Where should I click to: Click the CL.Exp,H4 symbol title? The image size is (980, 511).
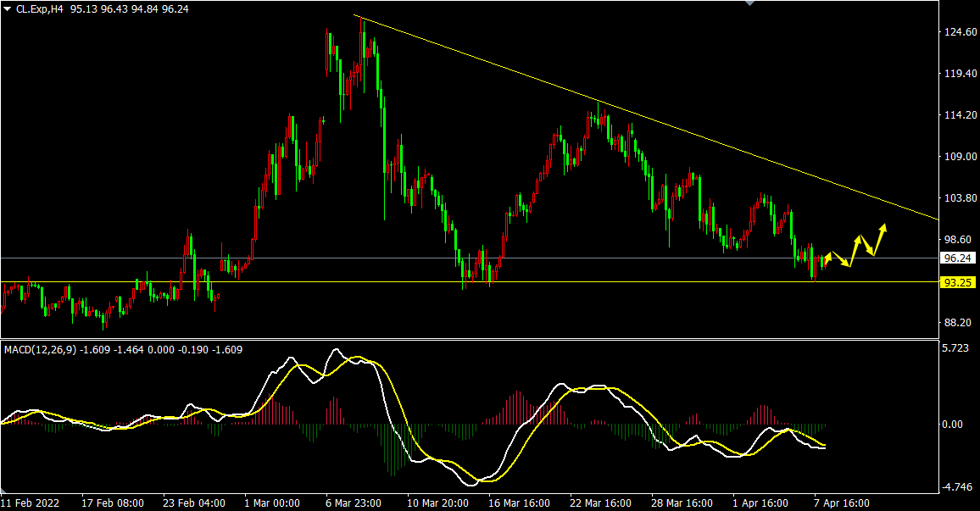[42, 8]
